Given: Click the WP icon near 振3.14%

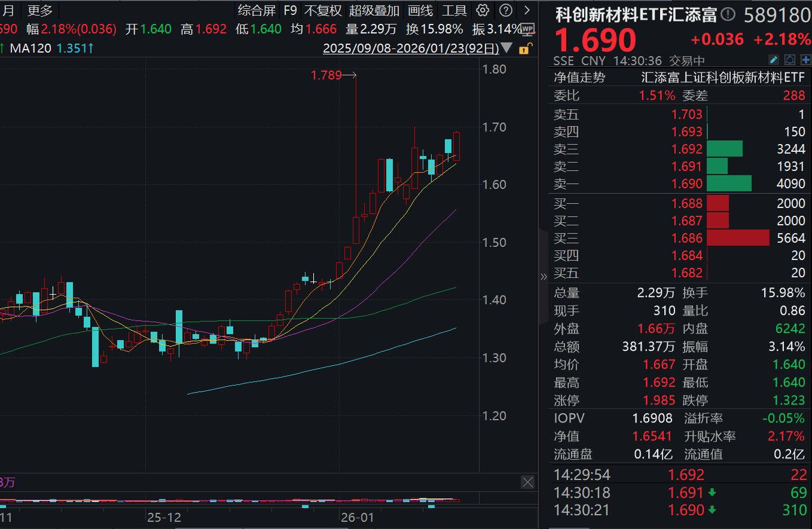Looking at the screenshot, I should 527,28.
